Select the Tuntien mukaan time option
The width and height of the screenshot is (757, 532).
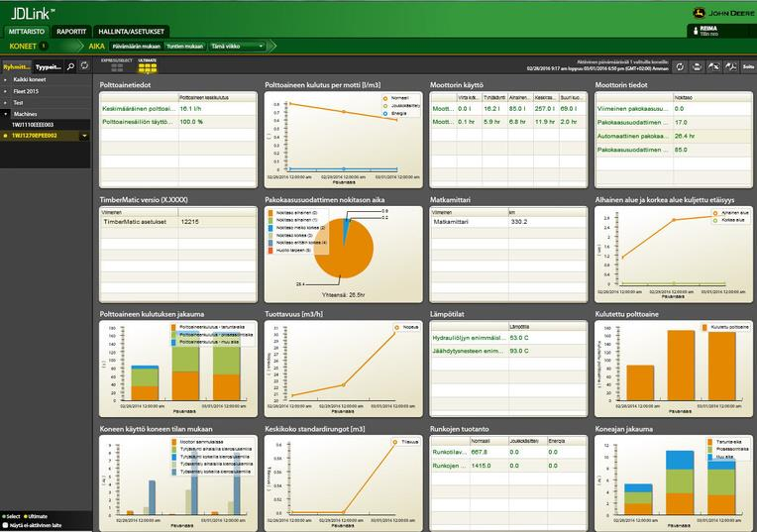click(x=185, y=47)
